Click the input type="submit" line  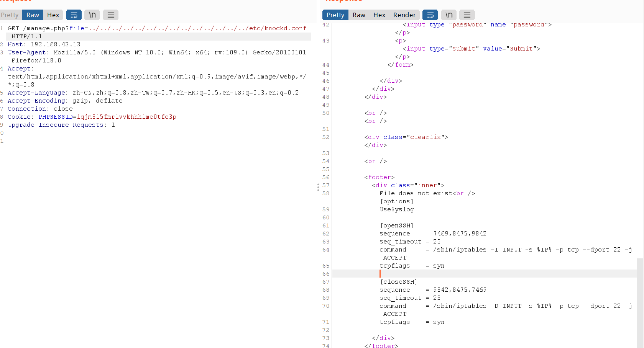click(472, 49)
